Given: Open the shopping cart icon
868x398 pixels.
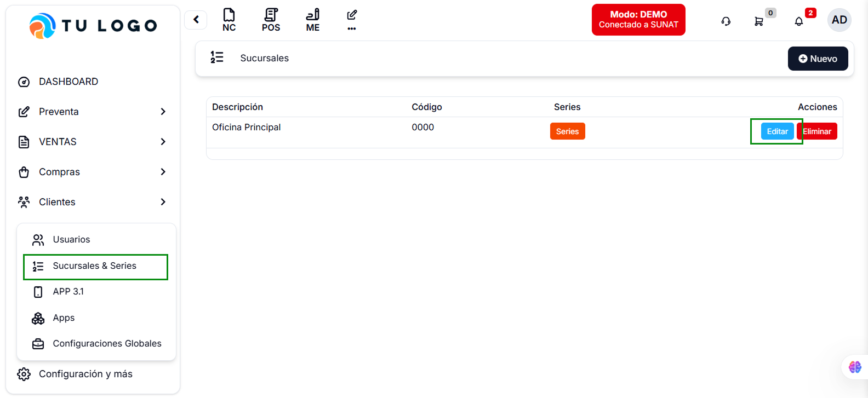Looking at the screenshot, I should point(759,21).
